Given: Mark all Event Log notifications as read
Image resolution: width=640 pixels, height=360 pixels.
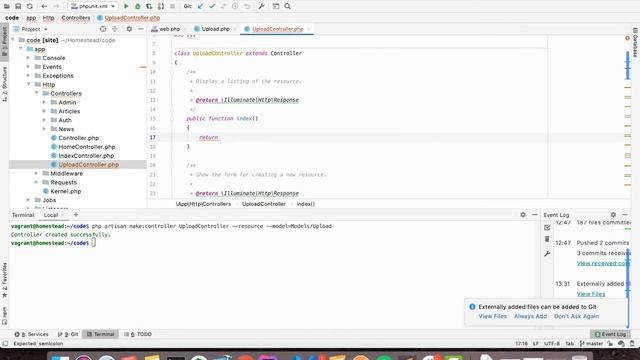Looking at the screenshot, I should pos(547,227).
